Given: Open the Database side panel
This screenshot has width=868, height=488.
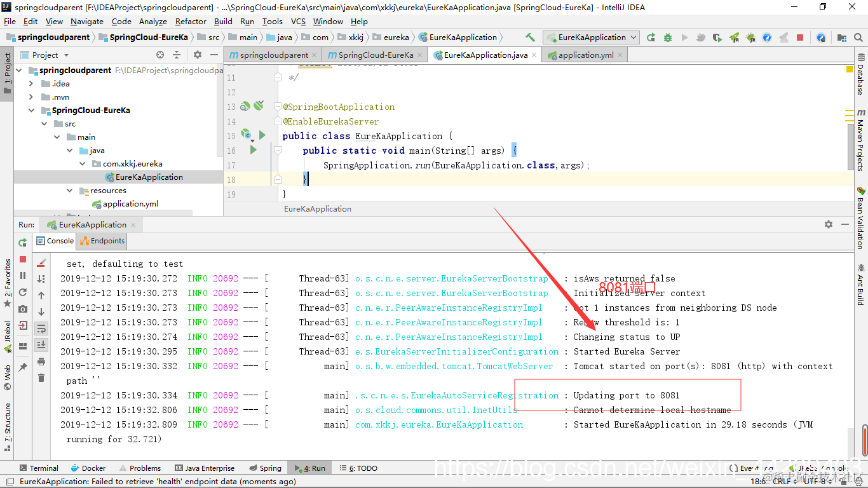Looking at the screenshot, I should coord(861,74).
